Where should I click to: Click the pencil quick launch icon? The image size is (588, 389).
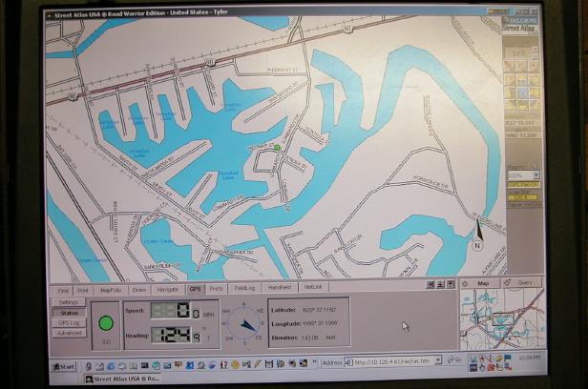click(x=258, y=364)
